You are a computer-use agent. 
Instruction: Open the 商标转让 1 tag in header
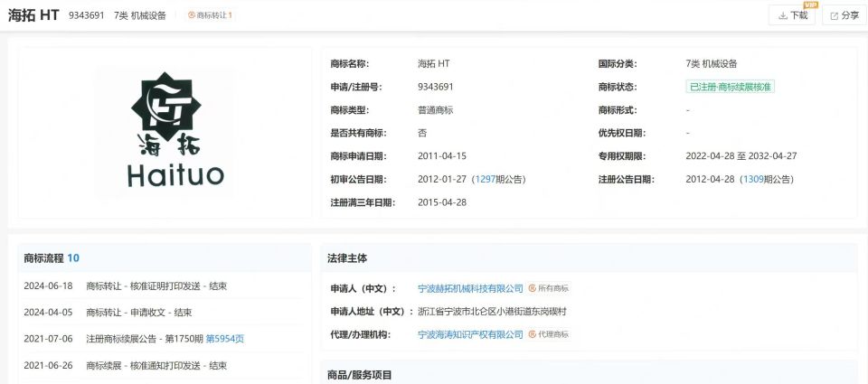tap(210, 15)
